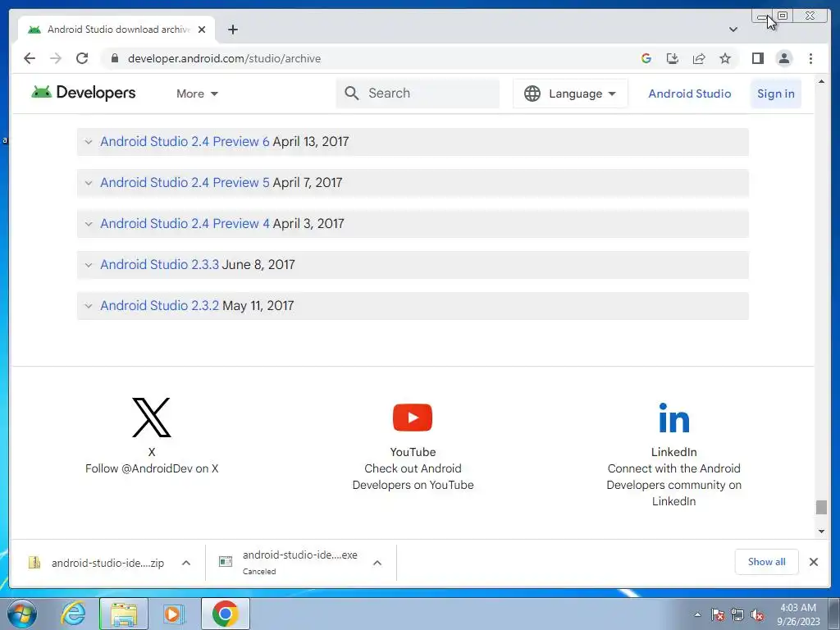
Task: Open the X social logo
Action: (x=152, y=418)
